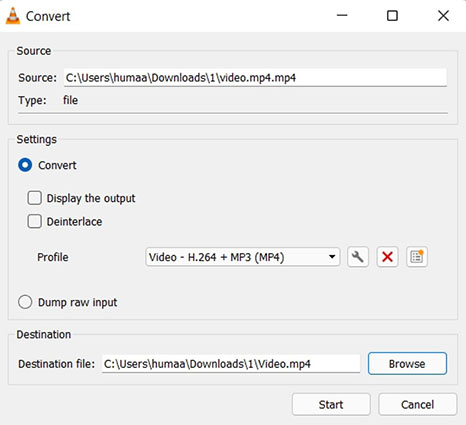Tick the Deinterlace checkbox
Screen dimensions: 466x425
(x=35, y=221)
